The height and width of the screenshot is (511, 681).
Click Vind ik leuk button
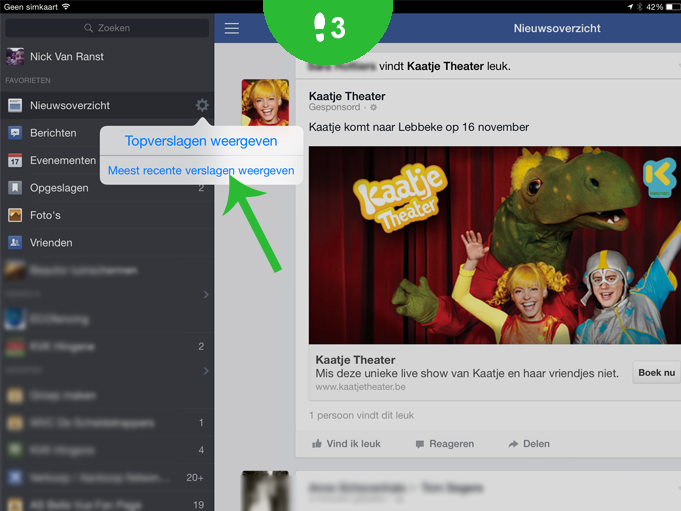pos(346,444)
